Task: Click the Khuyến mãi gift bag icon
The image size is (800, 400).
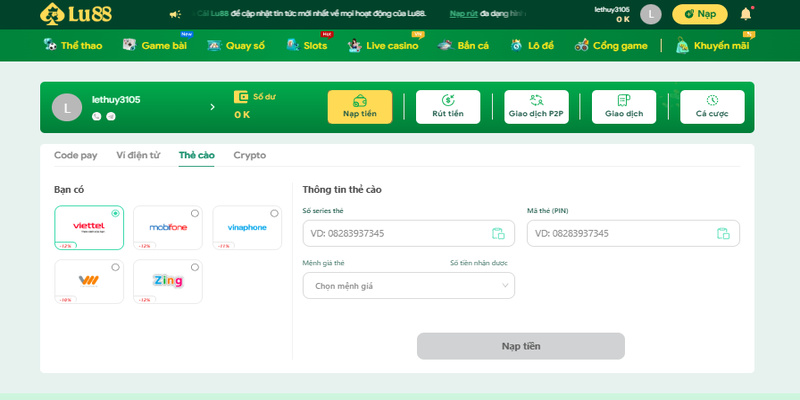Action: 682,45
